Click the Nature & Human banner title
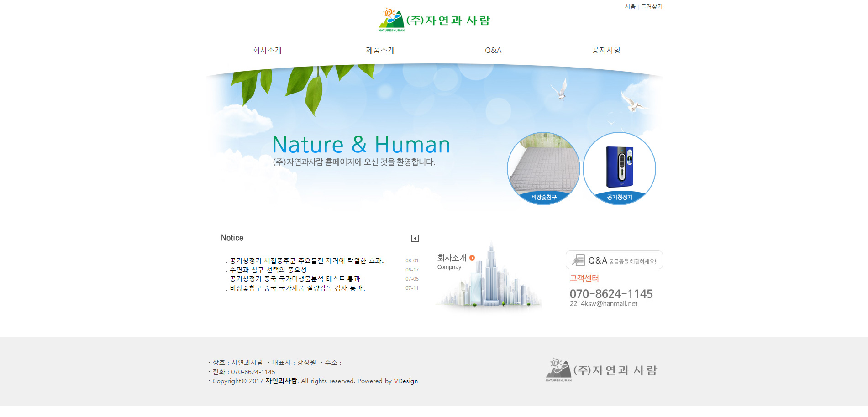868x417 pixels. pyautogui.click(x=361, y=145)
